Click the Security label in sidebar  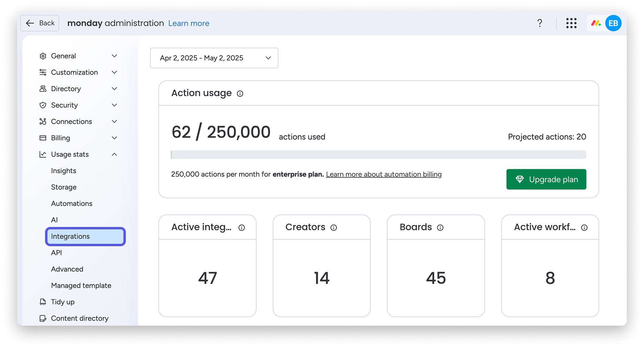click(x=65, y=105)
